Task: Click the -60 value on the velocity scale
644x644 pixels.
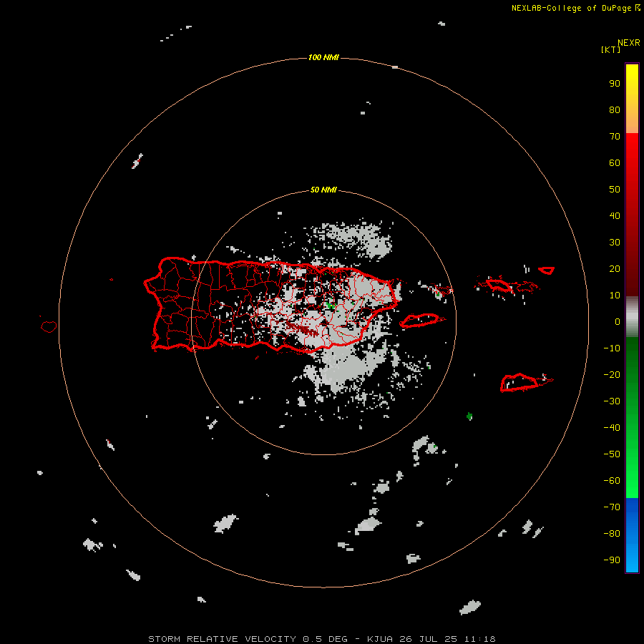Action: click(612, 481)
